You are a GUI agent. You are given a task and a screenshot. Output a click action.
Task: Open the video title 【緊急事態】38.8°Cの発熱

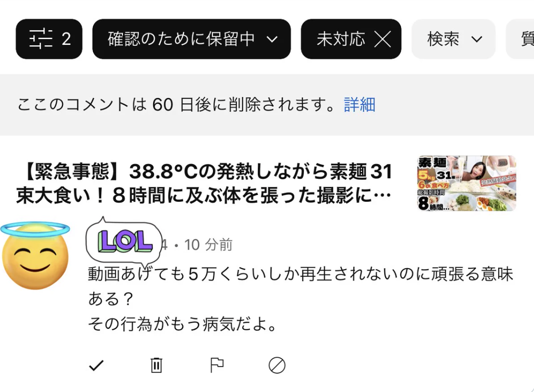[204, 184]
